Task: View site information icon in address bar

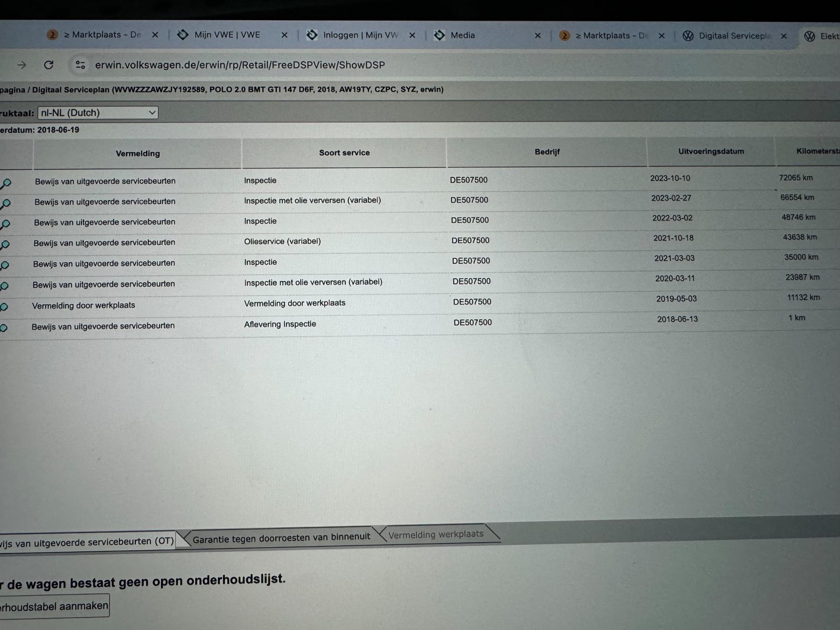Action: pos(80,65)
